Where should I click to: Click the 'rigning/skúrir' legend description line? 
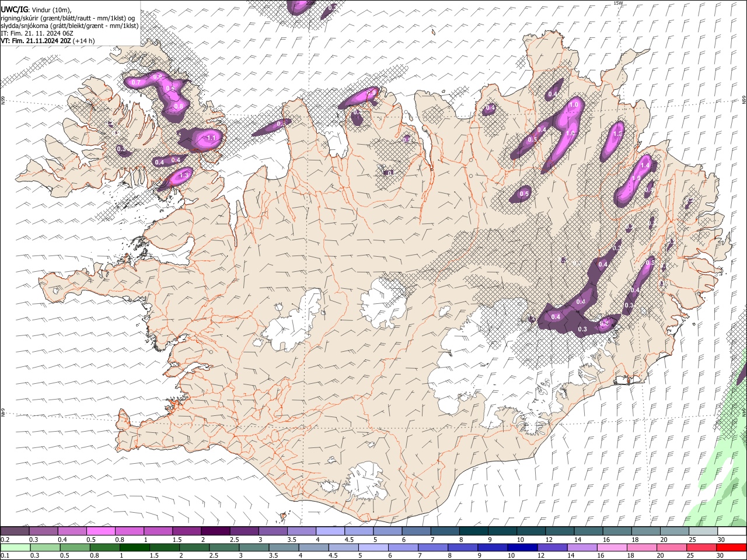point(68,17)
